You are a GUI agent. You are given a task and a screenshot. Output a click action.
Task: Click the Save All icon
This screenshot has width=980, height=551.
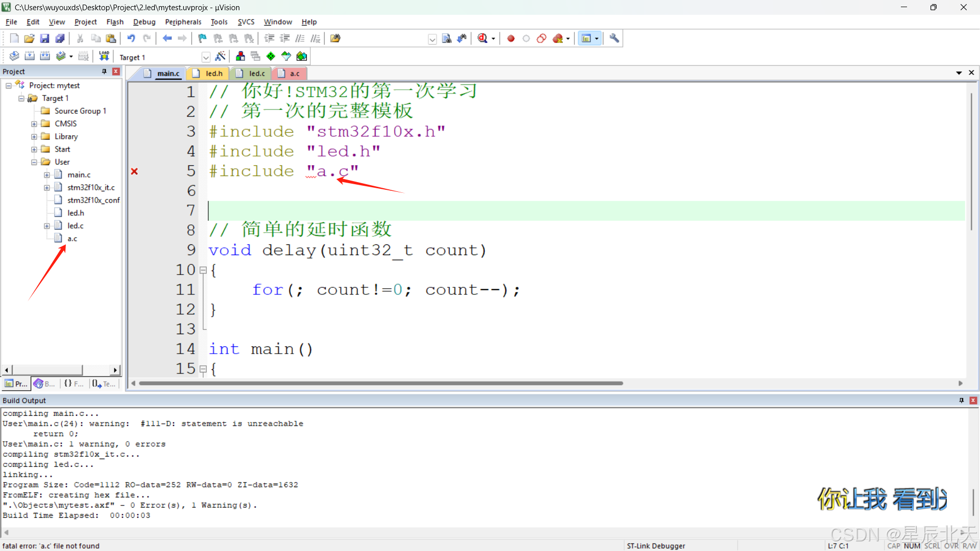click(x=60, y=38)
